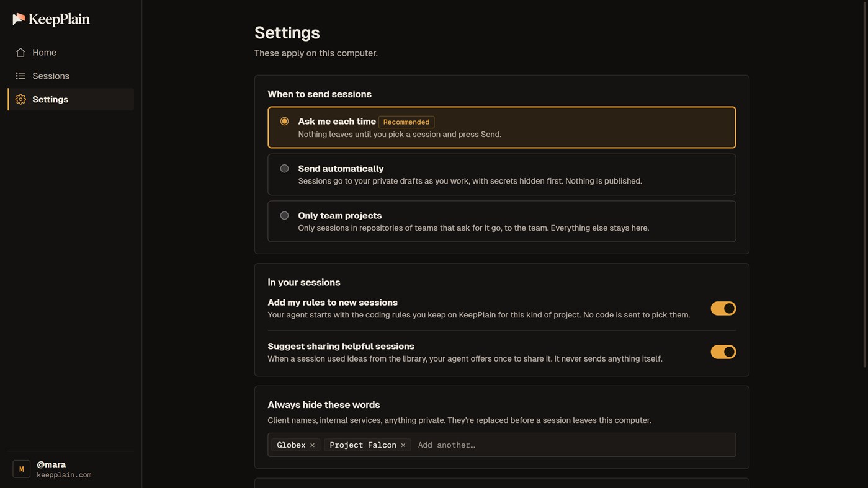Select the Ask me each time radio option
The height and width of the screenshot is (488, 868).
coord(284,122)
